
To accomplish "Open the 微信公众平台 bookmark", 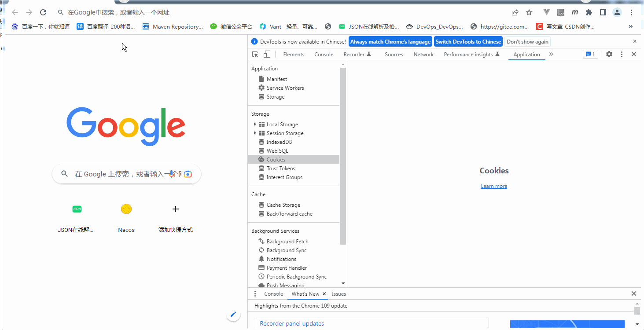I will 231,26.
